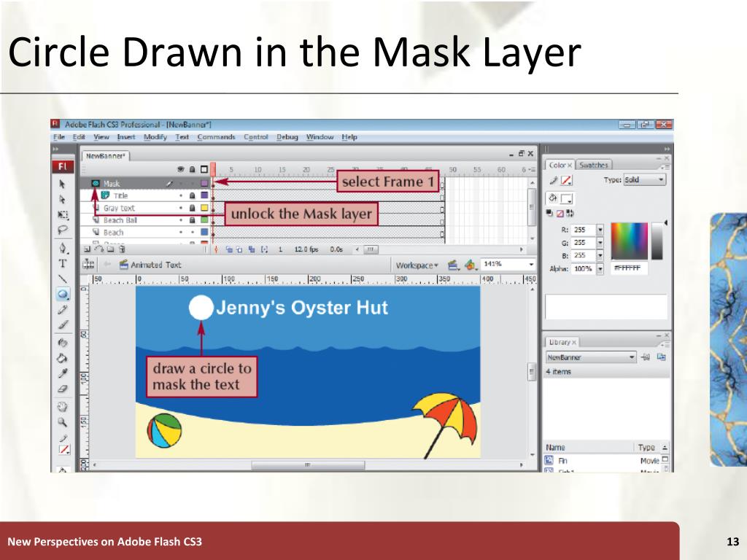Click the rainbow color picker field

(630, 241)
